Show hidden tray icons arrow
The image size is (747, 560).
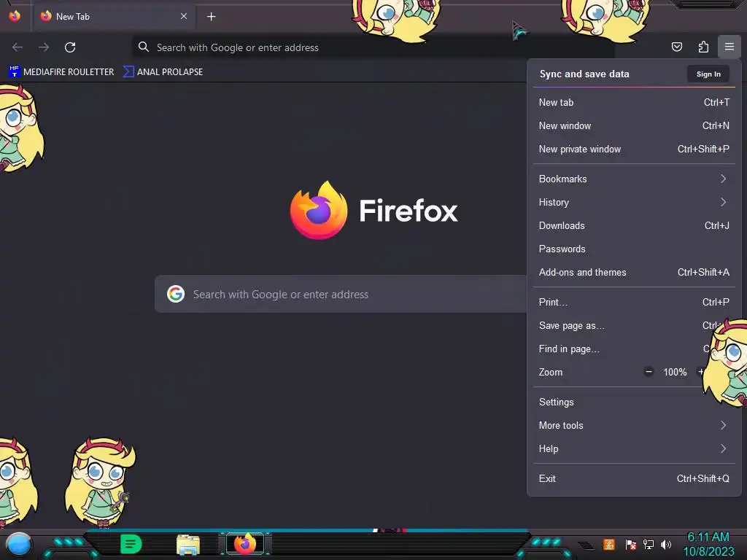(586, 545)
